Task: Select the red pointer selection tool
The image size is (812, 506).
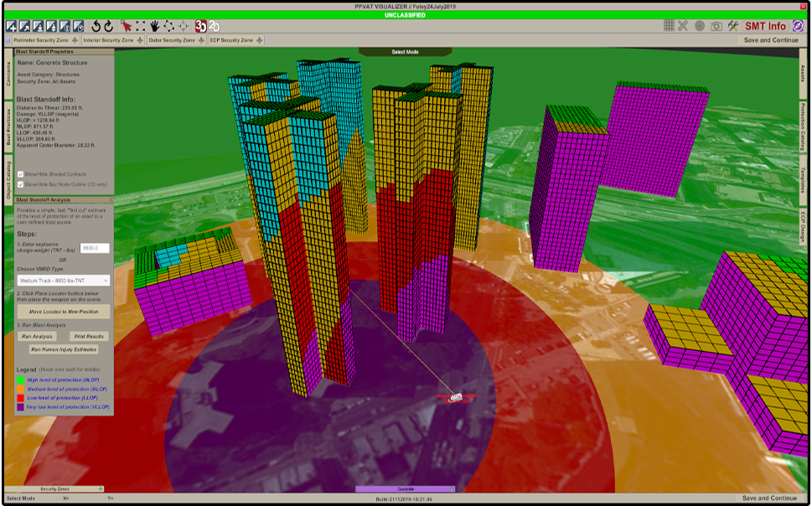Action: (x=126, y=26)
